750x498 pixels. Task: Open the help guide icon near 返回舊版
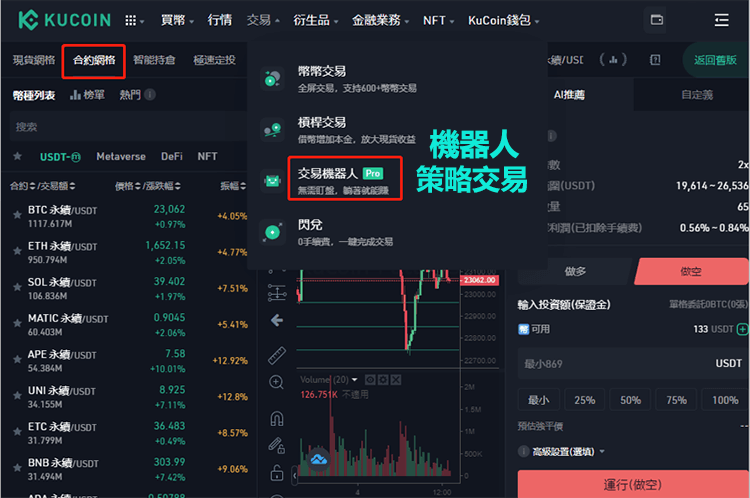(655, 60)
